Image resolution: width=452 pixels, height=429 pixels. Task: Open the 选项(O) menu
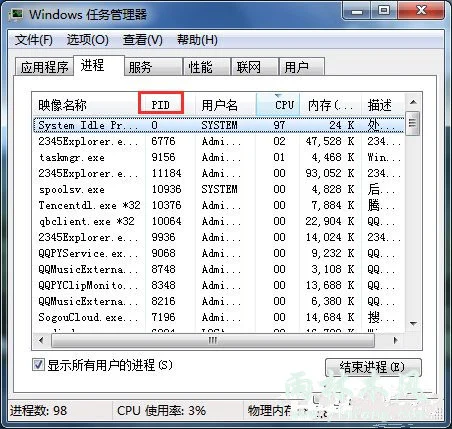pos(88,40)
